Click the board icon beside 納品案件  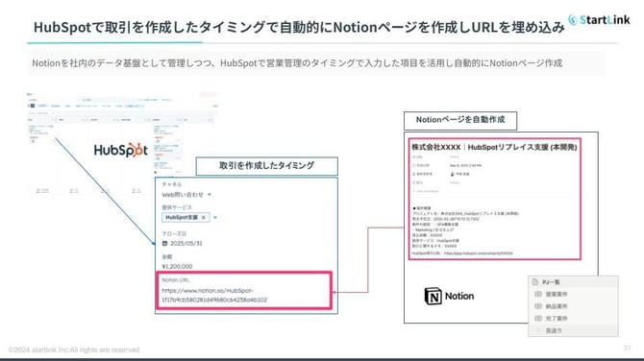tap(538, 306)
